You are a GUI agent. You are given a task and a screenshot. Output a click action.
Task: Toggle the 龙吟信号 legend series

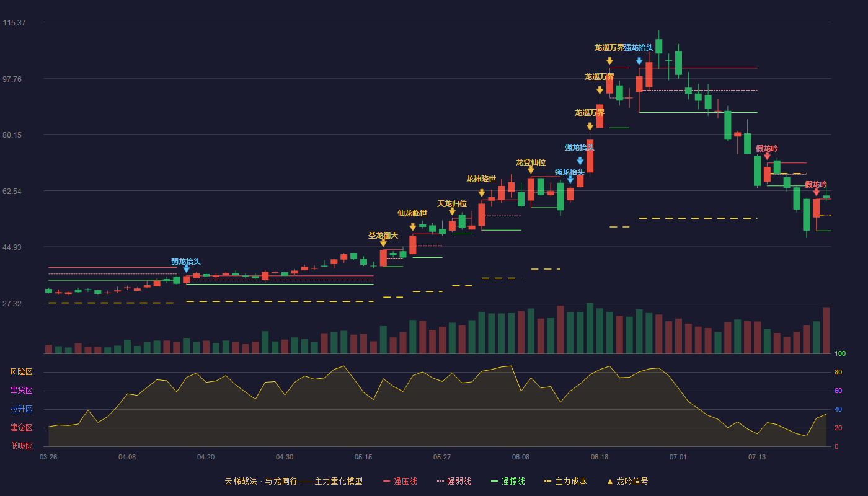(x=627, y=481)
